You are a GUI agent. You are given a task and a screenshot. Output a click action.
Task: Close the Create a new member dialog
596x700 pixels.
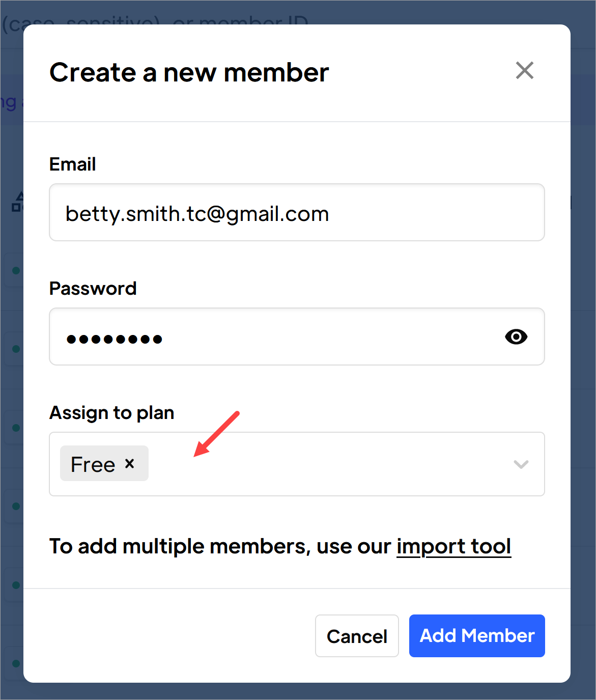pos(524,71)
